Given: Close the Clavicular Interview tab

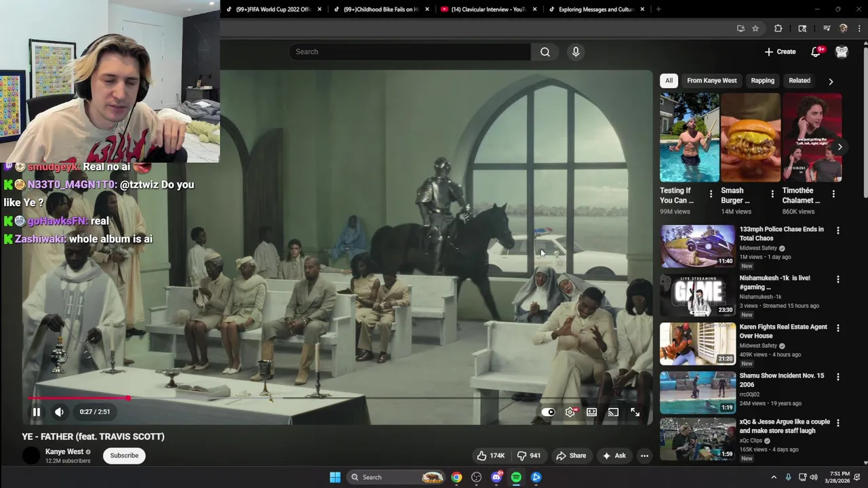Looking at the screenshot, I should [535, 9].
